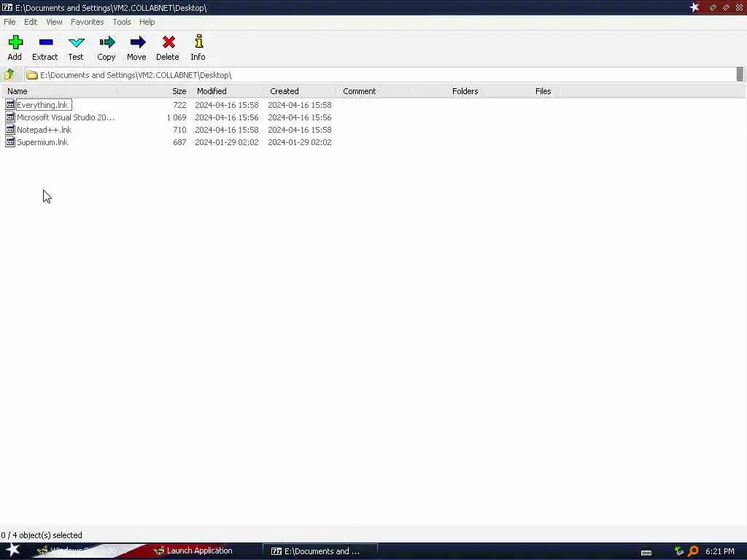Image resolution: width=747 pixels, height=560 pixels.
Task: Select Microsoft Visual Studio 20... entry
Action: click(x=66, y=117)
